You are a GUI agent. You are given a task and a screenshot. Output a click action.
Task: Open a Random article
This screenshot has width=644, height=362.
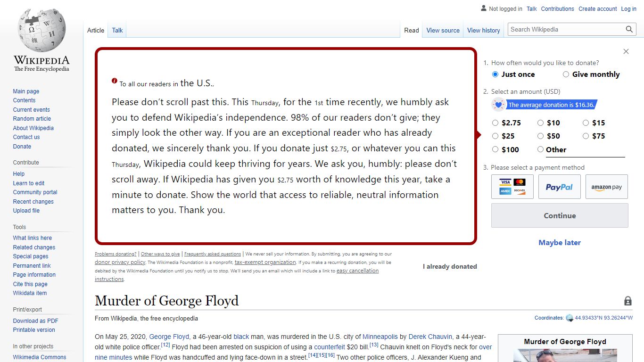coord(32,119)
